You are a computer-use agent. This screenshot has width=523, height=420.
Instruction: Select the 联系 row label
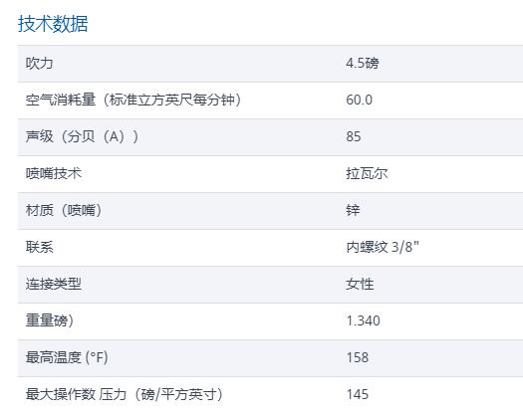tap(40, 247)
